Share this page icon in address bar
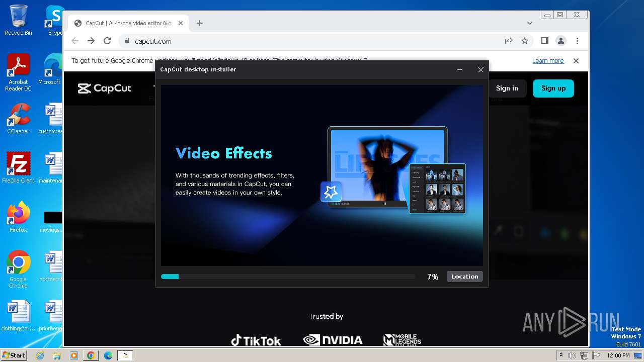The height and width of the screenshot is (362, 644). (x=509, y=41)
